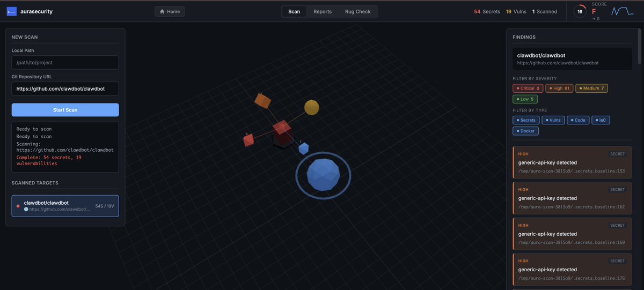The image size is (644, 290).
Task: Toggle the IaC type filter
Action: (x=601, y=120)
